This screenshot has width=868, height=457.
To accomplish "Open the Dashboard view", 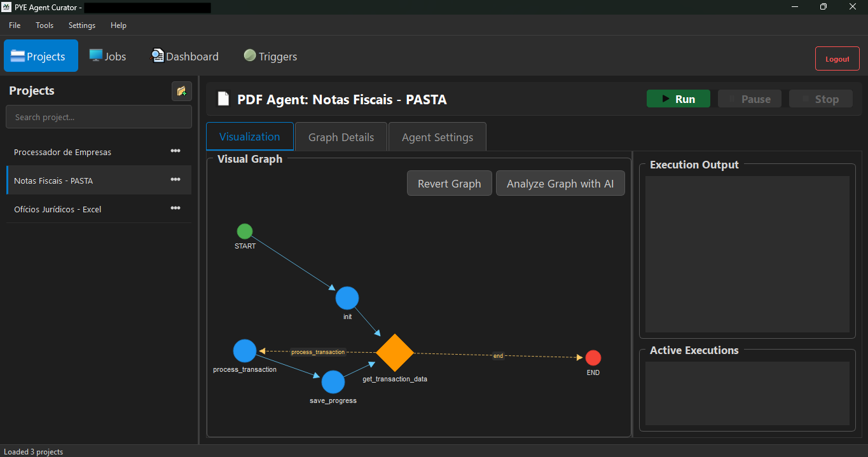I will point(185,56).
